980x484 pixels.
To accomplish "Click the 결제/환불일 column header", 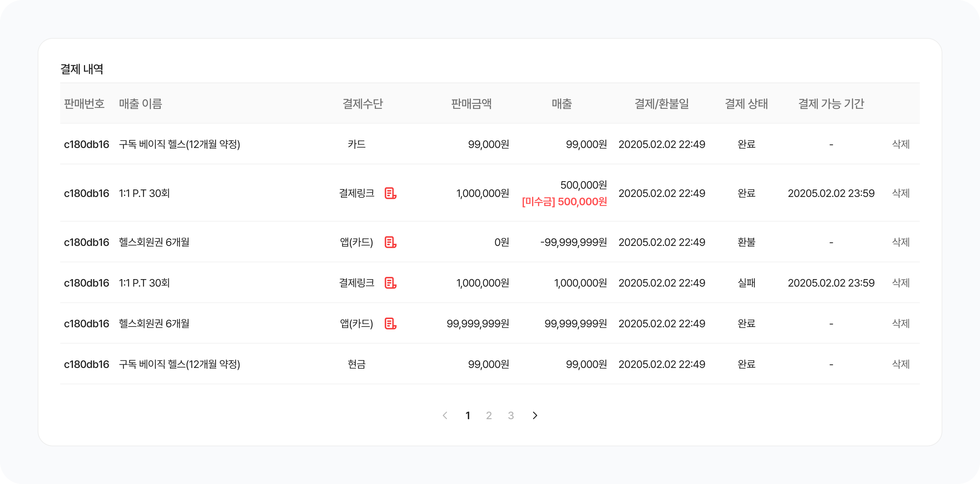I will tap(662, 104).
